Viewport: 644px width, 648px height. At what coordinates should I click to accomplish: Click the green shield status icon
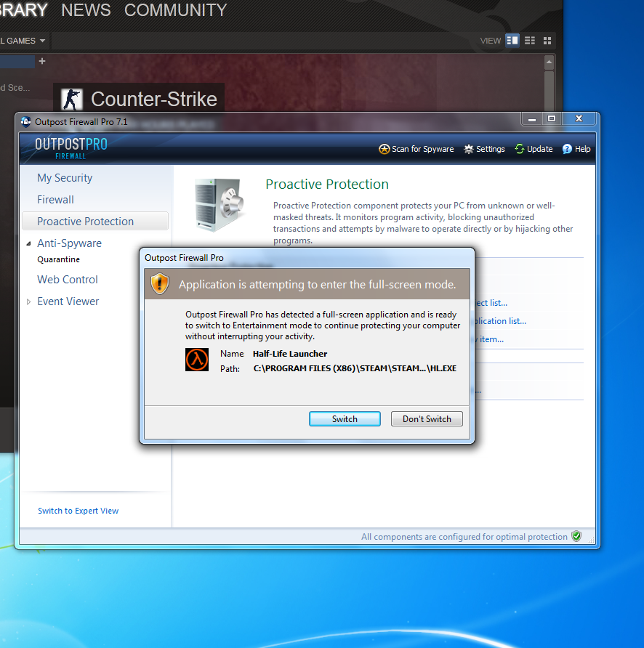point(576,536)
